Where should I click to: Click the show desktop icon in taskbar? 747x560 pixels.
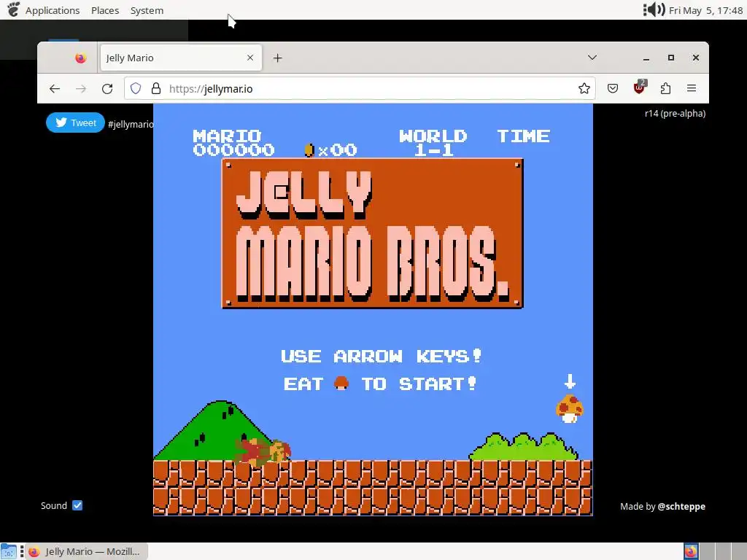9,551
